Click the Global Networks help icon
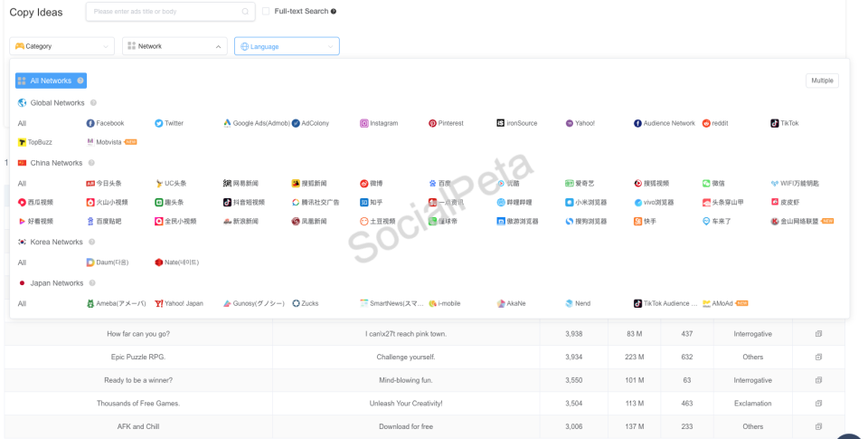Screen dimensions: 868x439 (x=93, y=102)
